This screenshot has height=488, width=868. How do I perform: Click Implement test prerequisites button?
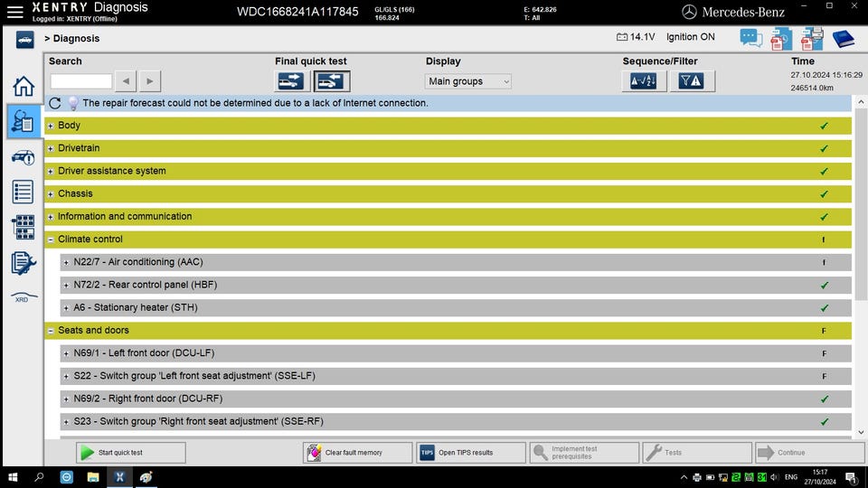click(584, 453)
